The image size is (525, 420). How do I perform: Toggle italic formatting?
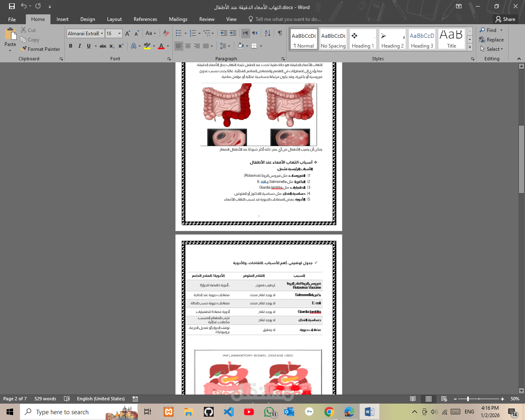(x=80, y=46)
